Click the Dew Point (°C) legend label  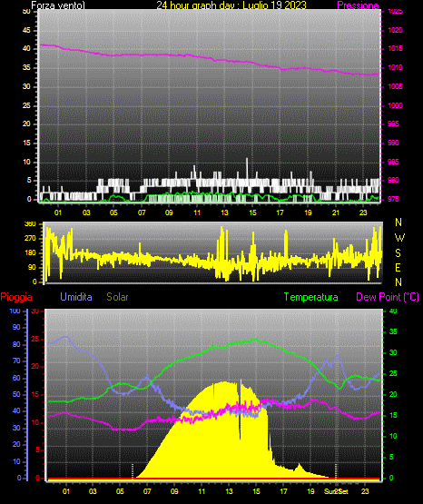tap(388, 297)
